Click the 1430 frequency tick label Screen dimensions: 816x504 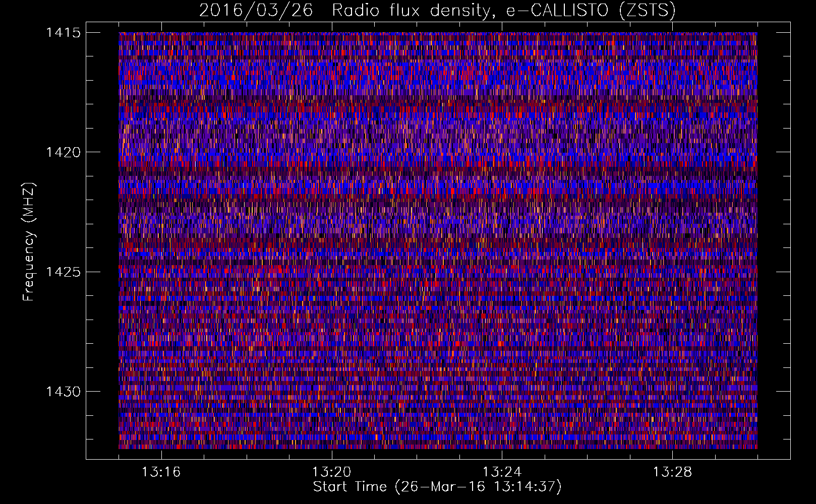[63, 392]
